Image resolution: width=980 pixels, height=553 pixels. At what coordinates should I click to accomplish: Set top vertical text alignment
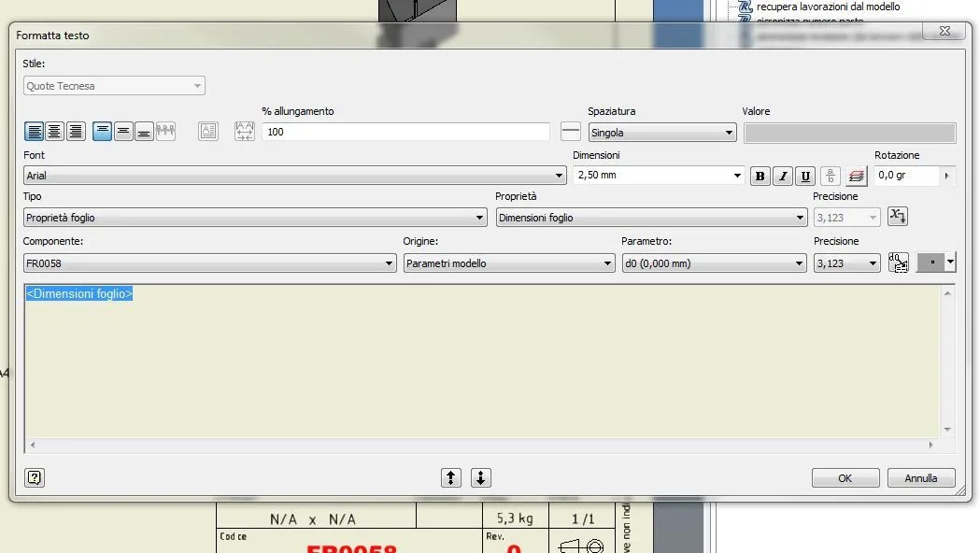(103, 131)
